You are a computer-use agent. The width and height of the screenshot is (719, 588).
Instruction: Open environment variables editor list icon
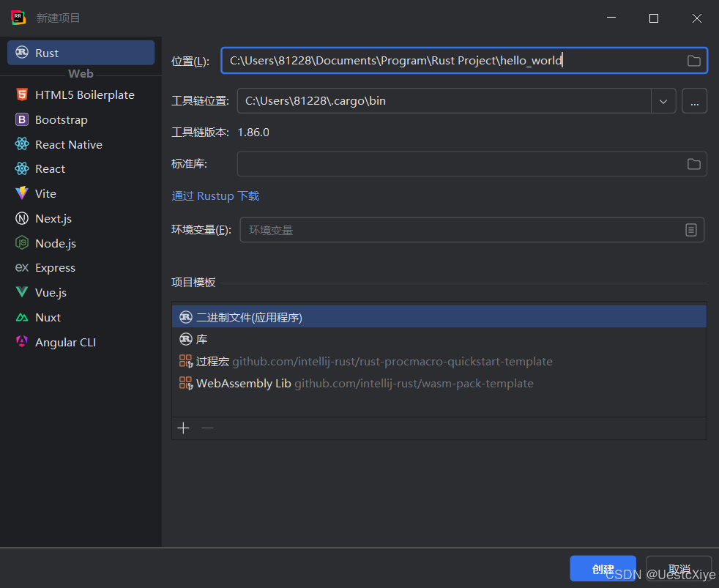point(691,230)
